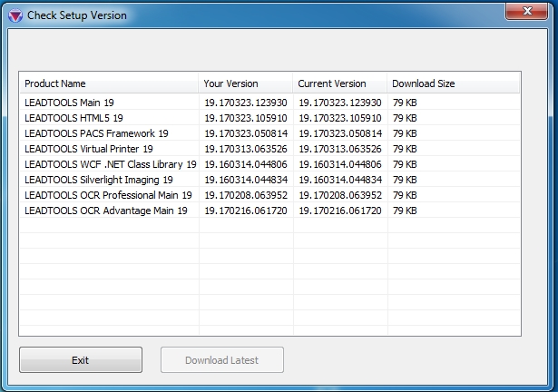
Task: Sort by Your Version column header
Action: pos(246,83)
